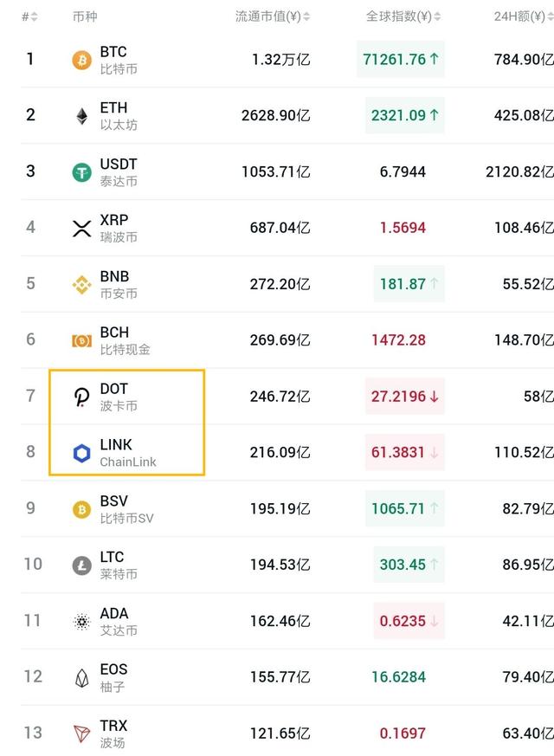554x756 pixels.
Task: Click the Litecoin LTC gray icon
Action: coord(81,565)
